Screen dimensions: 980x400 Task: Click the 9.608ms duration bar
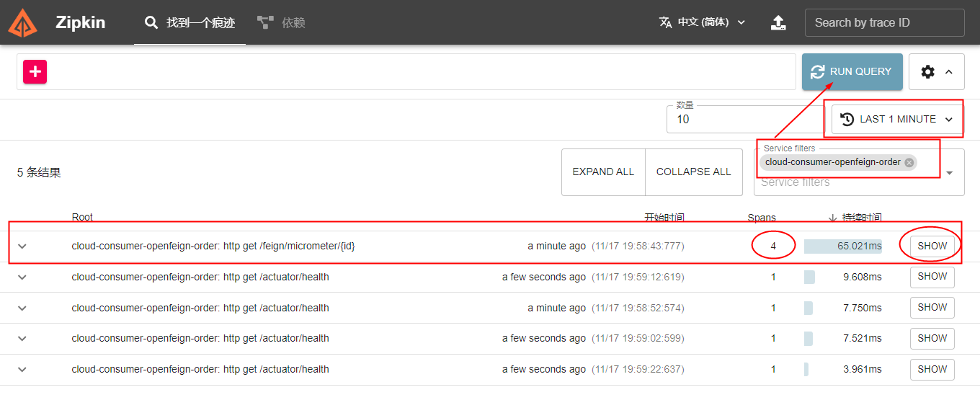tap(810, 277)
